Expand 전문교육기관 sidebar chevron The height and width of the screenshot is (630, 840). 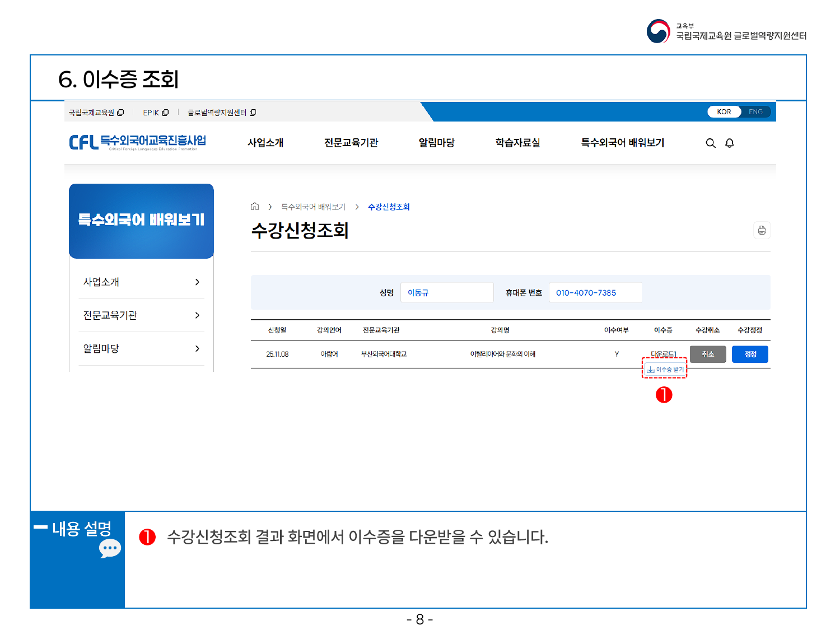tap(197, 315)
